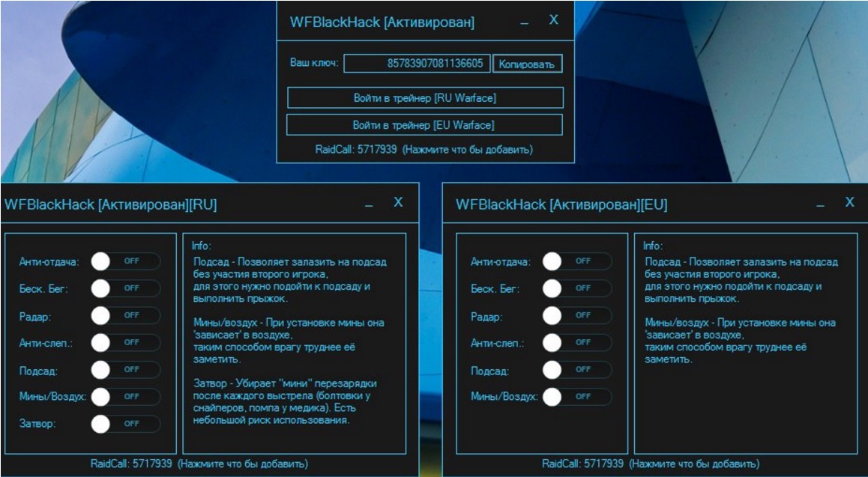Close the WFBlackHack [RU] window
The width and height of the screenshot is (868, 477).
[398, 202]
